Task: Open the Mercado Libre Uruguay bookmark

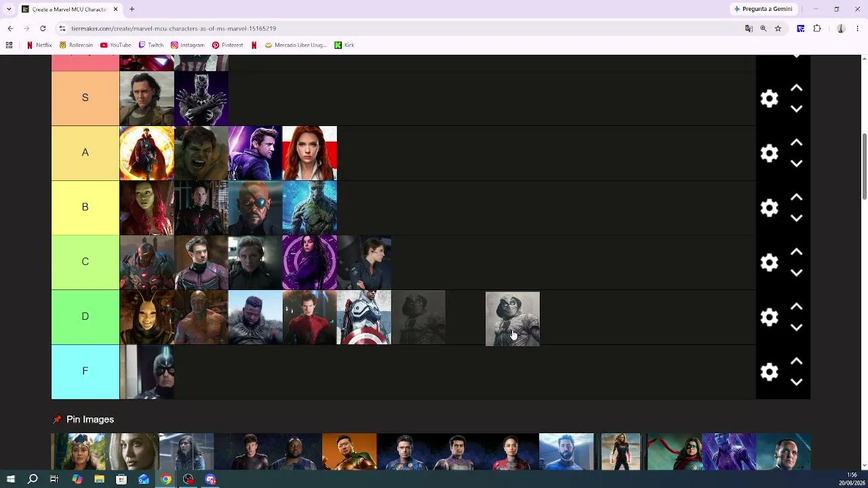Action: pos(296,45)
